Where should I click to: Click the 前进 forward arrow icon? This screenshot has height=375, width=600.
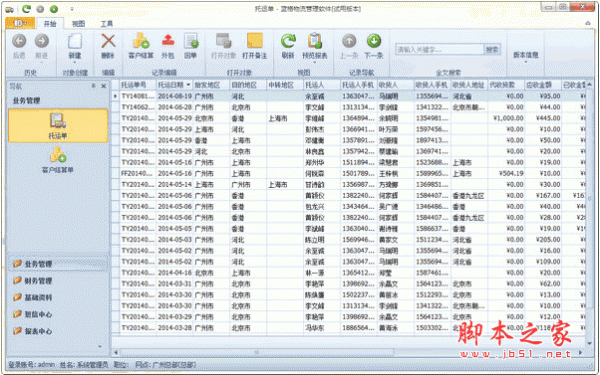pyautogui.click(x=42, y=41)
